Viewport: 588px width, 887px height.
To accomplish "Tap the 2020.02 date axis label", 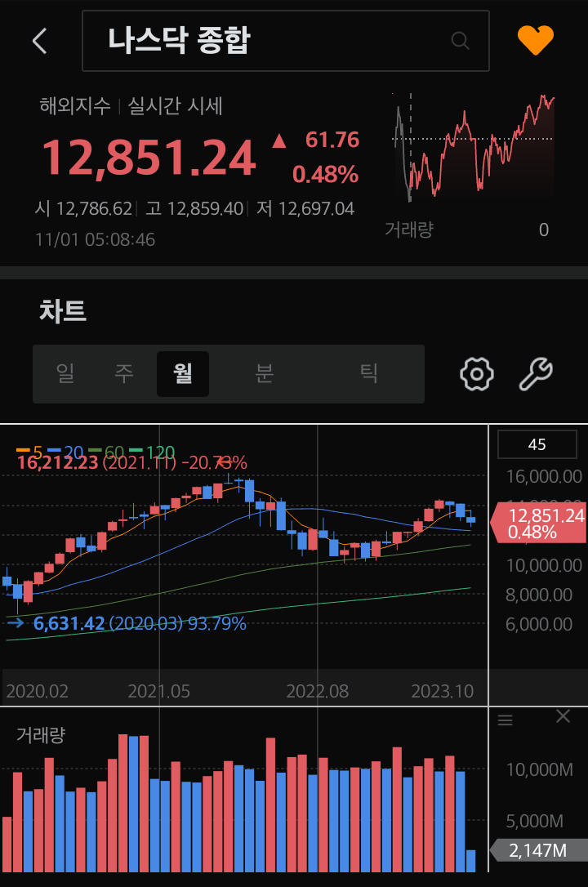I will 38,691.
